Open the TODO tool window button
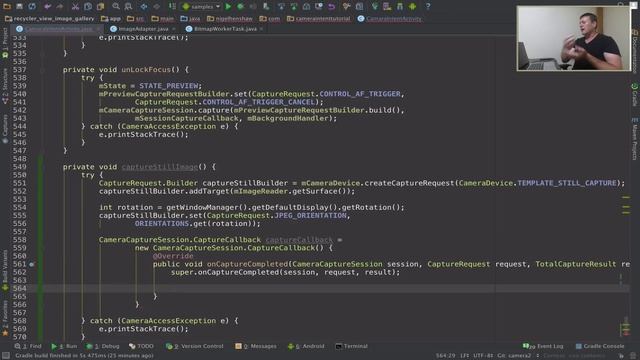This screenshot has height=360, width=640. [141, 346]
